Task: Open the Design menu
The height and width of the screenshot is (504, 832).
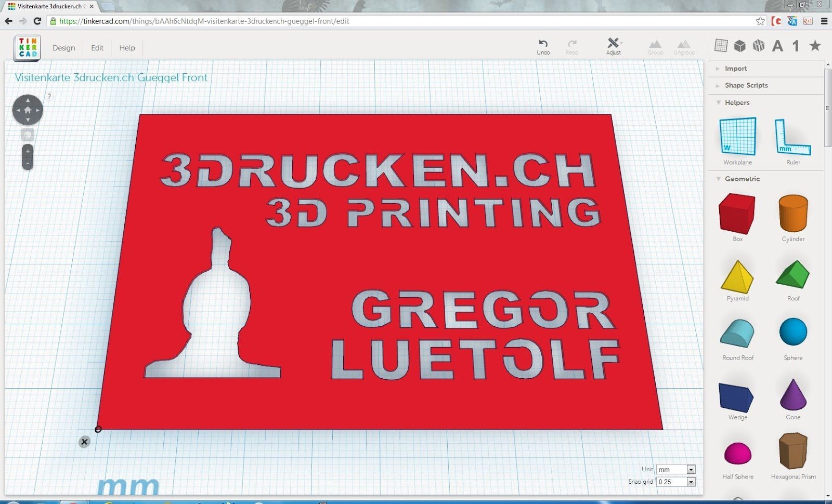Action: (x=63, y=48)
